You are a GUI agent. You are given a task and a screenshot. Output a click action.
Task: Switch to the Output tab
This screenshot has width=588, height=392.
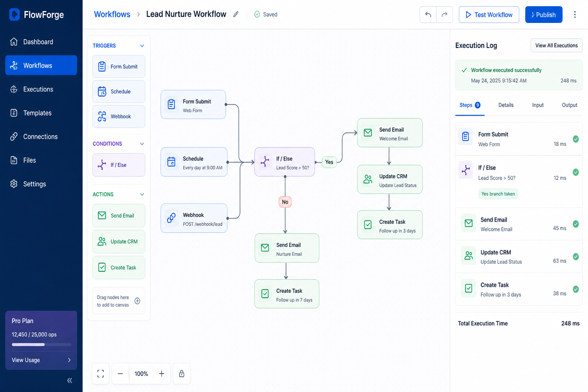[569, 105]
